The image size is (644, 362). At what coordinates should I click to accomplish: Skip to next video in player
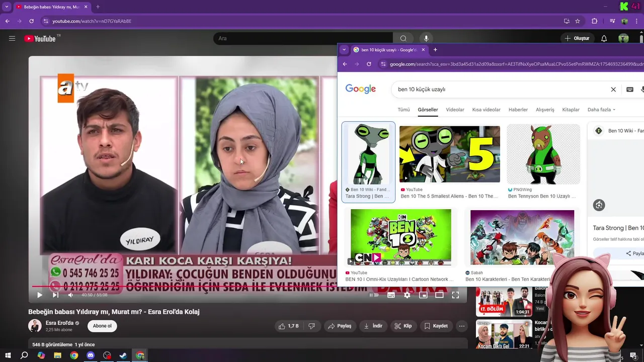pyautogui.click(x=55, y=295)
